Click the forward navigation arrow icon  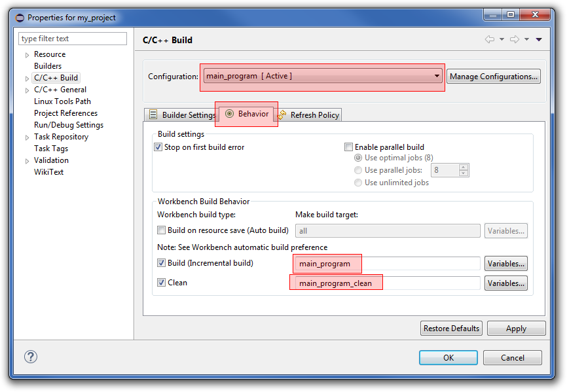(515, 39)
